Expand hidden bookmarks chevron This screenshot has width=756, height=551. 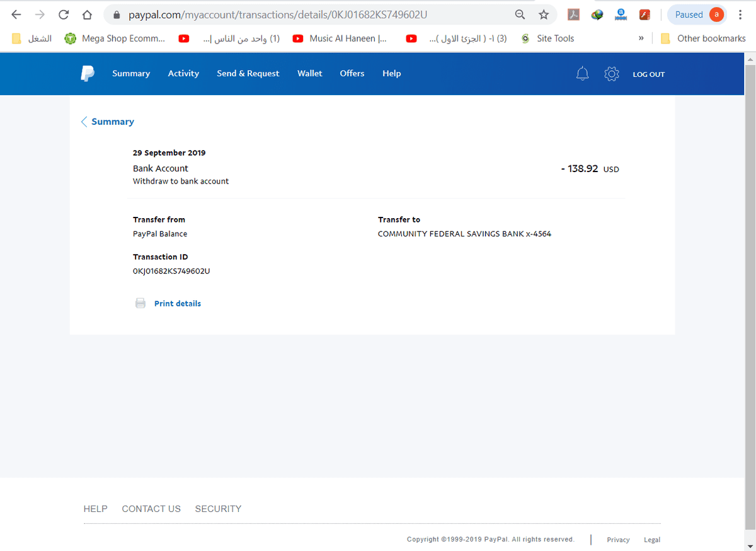point(641,38)
